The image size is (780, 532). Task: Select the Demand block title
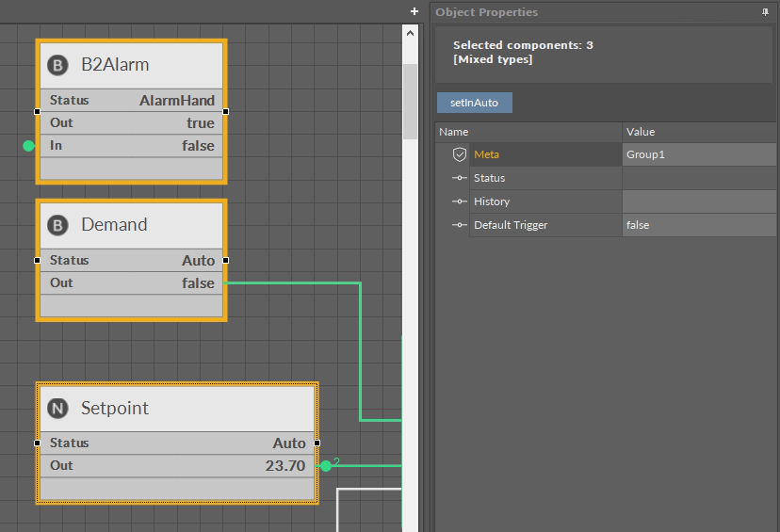click(x=114, y=225)
